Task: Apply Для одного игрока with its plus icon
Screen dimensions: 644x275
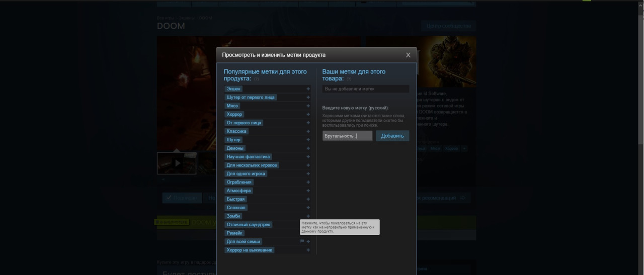Action: click(308, 174)
